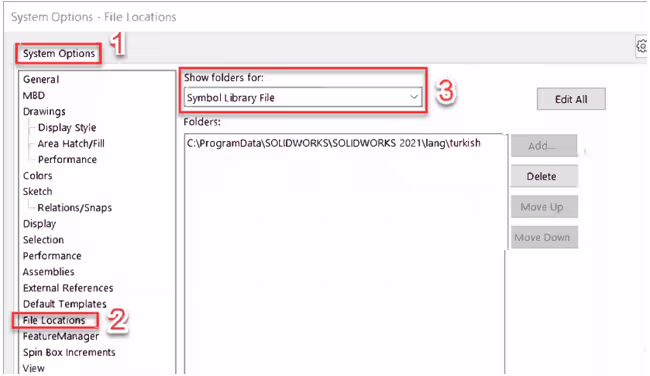Open Display Style under Drawings
Viewport: 650px width, 376px height.
click(67, 128)
